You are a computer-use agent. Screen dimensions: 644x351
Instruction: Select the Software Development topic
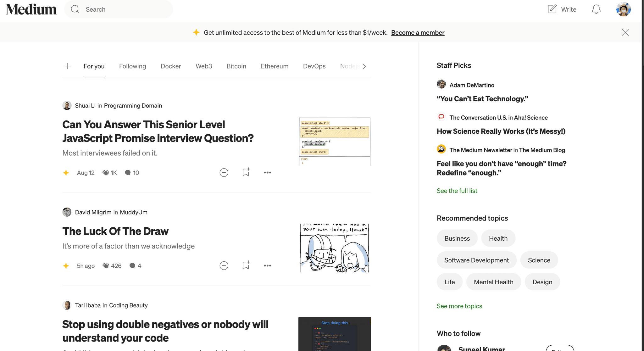(476, 260)
